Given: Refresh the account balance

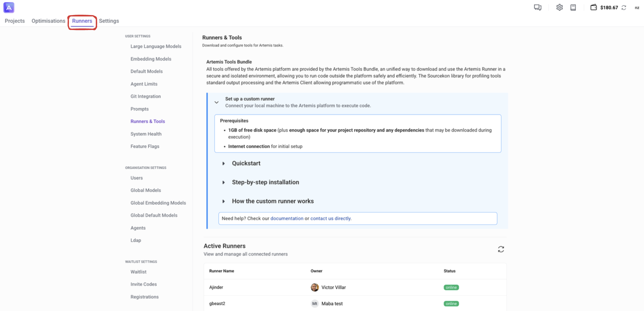Looking at the screenshot, I should [624, 8].
